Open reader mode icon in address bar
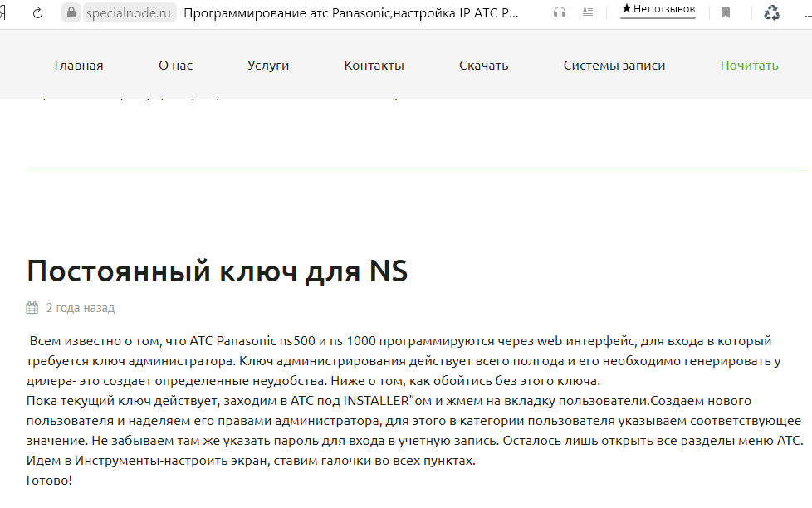The width and height of the screenshot is (812, 508). (x=588, y=12)
